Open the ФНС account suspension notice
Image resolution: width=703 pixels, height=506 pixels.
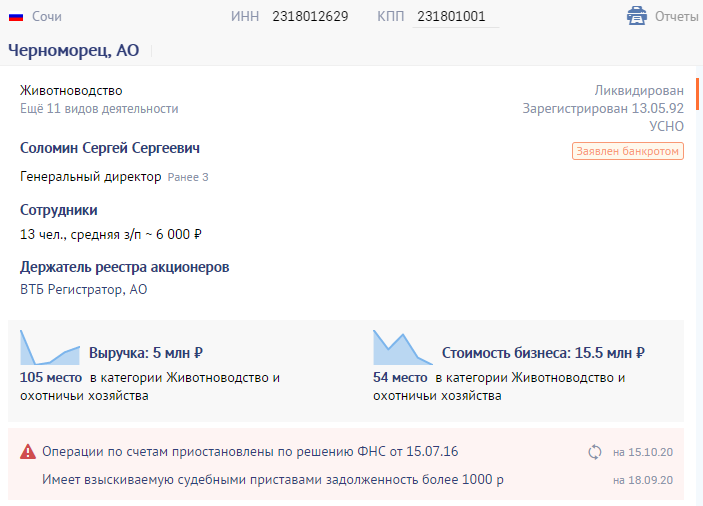(250, 451)
